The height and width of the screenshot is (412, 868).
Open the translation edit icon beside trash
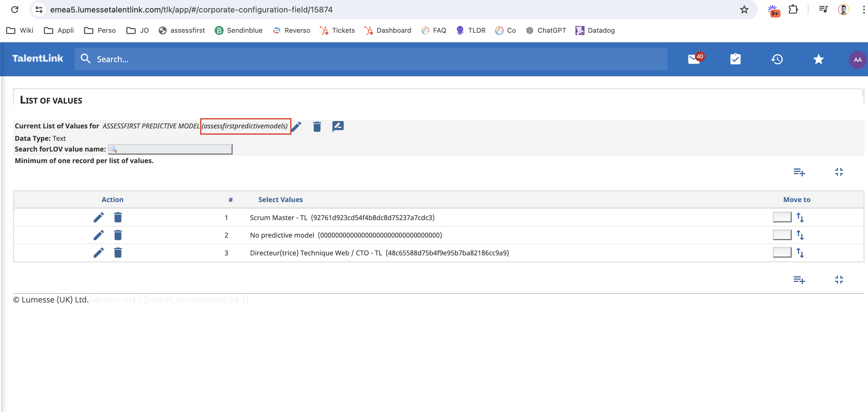click(338, 126)
